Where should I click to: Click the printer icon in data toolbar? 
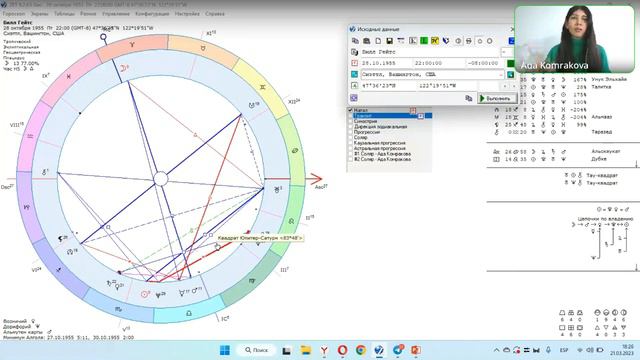pos(469,41)
